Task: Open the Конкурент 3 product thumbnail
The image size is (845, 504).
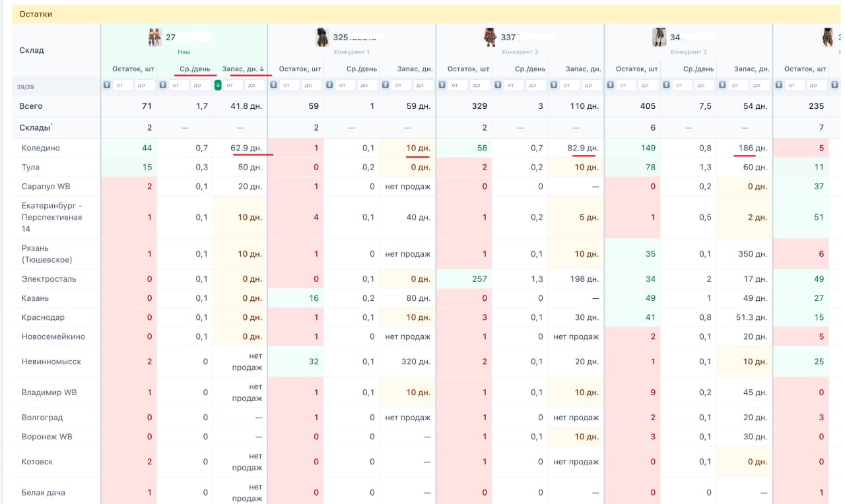Action: coord(659,37)
